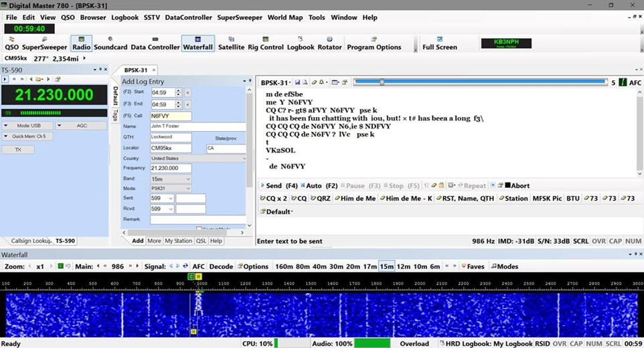Toggle AFC in the waterfall toolbar
Image resolution: width=644 pixels, height=348 pixels.
coord(199,266)
